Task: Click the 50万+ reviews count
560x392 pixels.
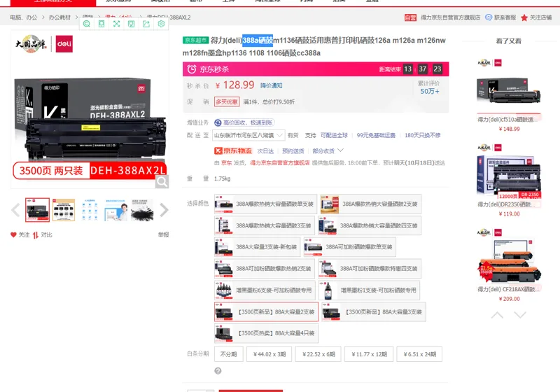Action: coord(430,92)
